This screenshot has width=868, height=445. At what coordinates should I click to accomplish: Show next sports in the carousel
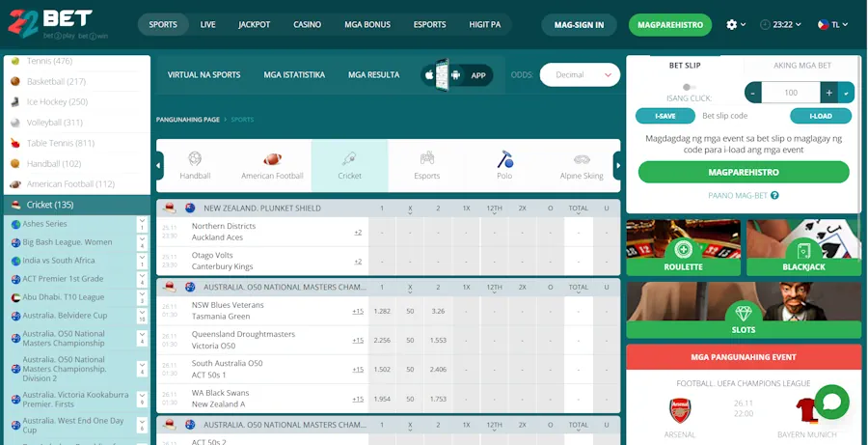tap(618, 166)
